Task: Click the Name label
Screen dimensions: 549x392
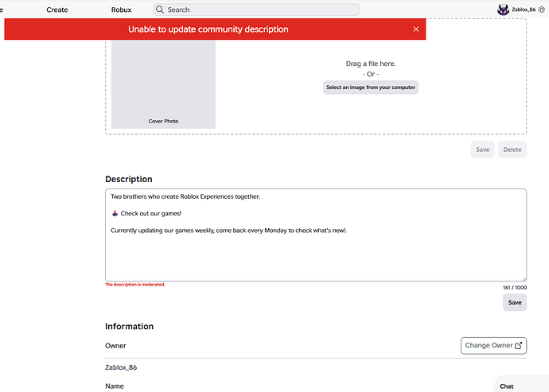Action: click(x=114, y=386)
